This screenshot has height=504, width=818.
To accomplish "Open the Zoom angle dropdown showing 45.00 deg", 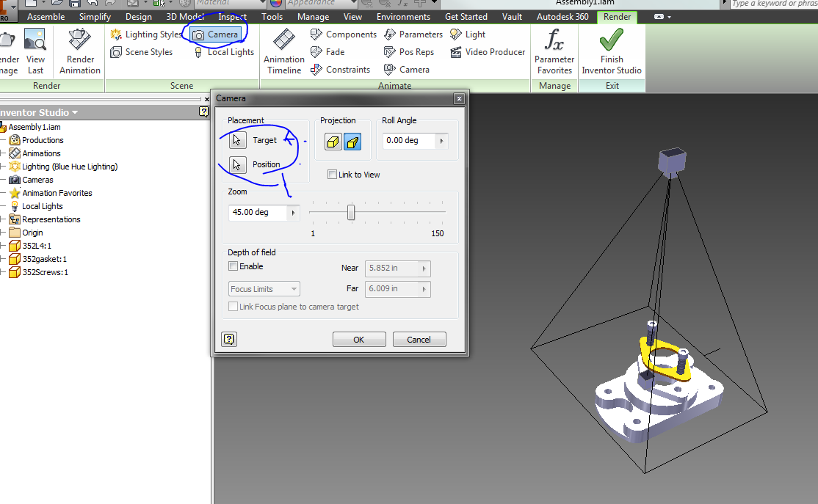I will [294, 212].
